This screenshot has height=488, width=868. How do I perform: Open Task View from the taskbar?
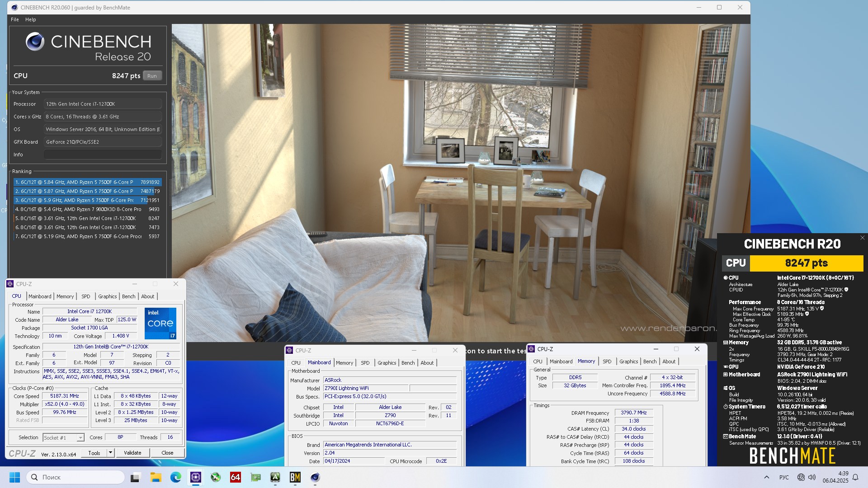coord(135,477)
